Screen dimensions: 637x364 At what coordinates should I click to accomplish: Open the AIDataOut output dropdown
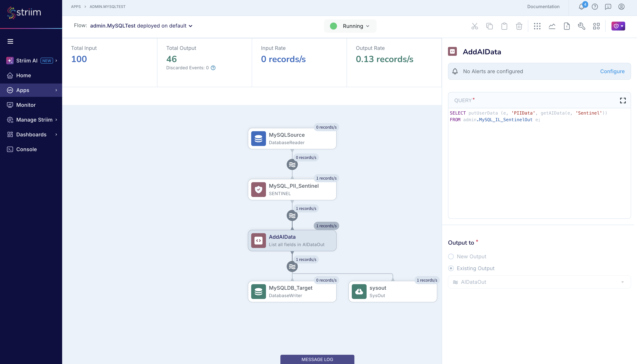(539, 282)
